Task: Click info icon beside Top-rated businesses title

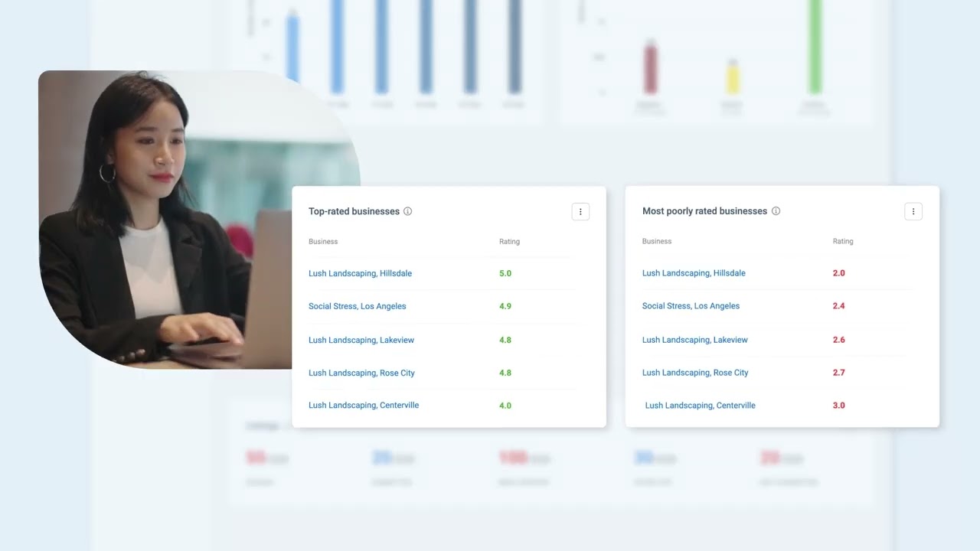Action: point(408,211)
